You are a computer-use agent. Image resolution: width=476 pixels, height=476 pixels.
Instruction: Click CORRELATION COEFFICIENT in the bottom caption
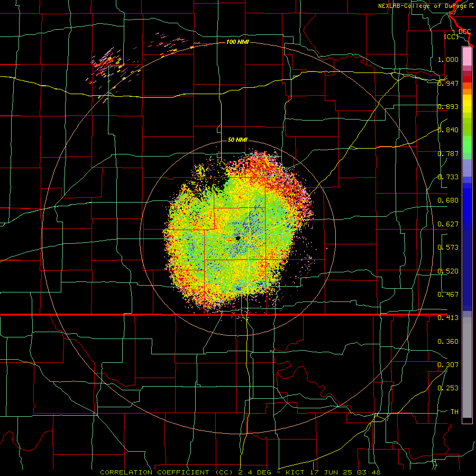coord(154,472)
